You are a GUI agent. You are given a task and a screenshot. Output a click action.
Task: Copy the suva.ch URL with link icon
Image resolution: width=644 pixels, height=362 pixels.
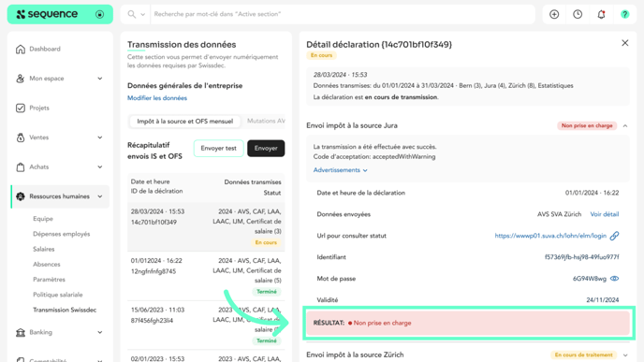click(x=614, y=236)
